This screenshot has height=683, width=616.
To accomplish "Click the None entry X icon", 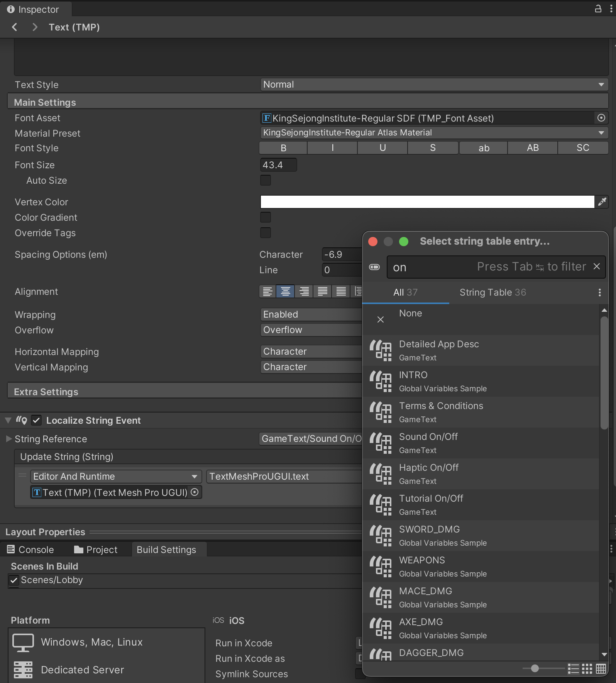I will (x=381, y=320).
